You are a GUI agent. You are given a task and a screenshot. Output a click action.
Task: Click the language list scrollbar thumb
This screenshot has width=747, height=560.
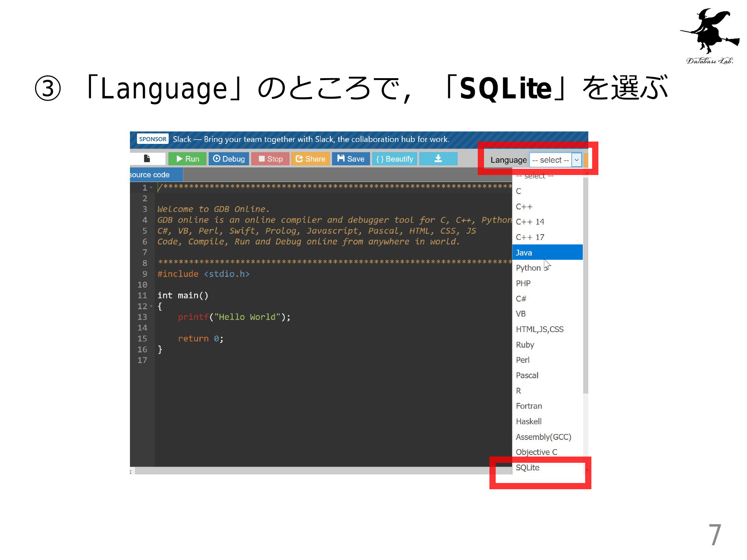tap(586, 286)
